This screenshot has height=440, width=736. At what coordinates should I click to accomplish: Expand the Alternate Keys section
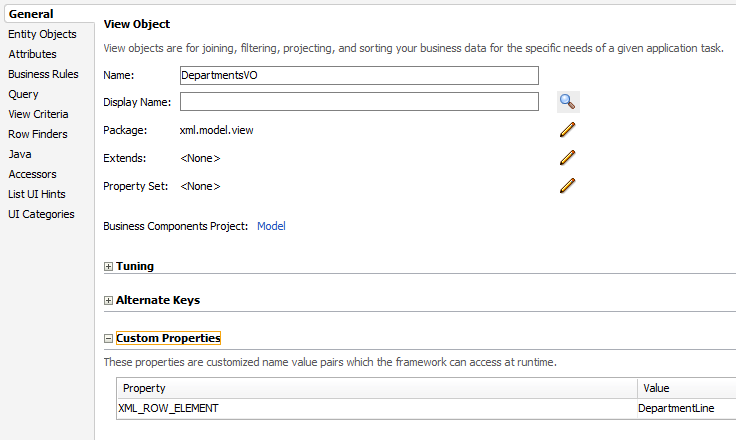tap(108, 301)
